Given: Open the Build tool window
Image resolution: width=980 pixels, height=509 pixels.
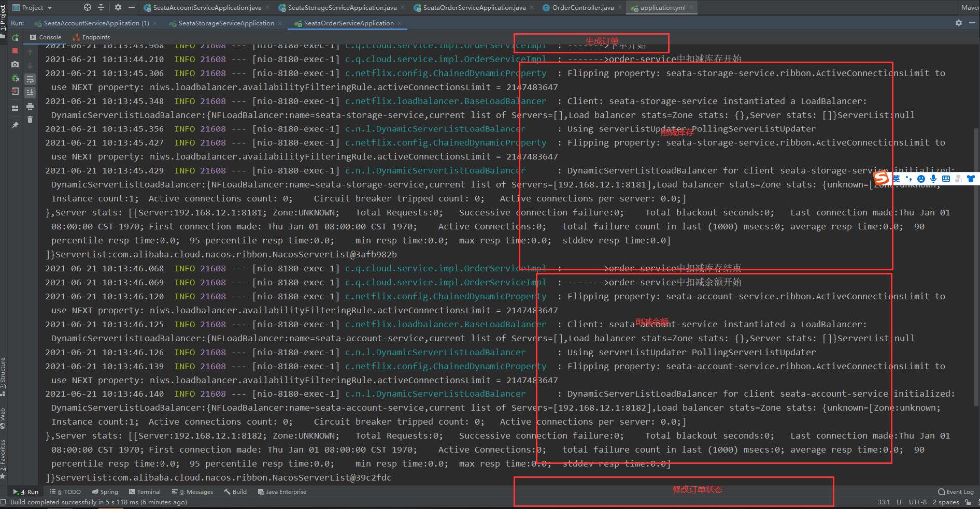Looking at the screenshot, I should pos(235,492).
